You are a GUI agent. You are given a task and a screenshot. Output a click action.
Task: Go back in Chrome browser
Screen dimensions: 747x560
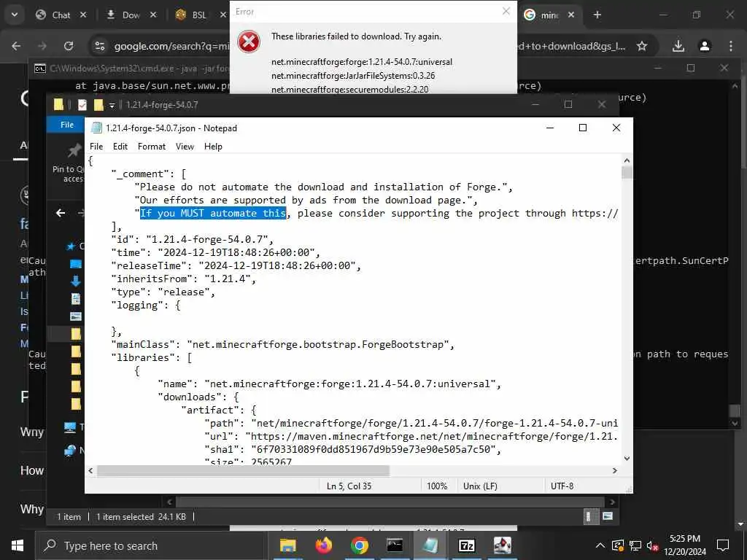[16, 46]
